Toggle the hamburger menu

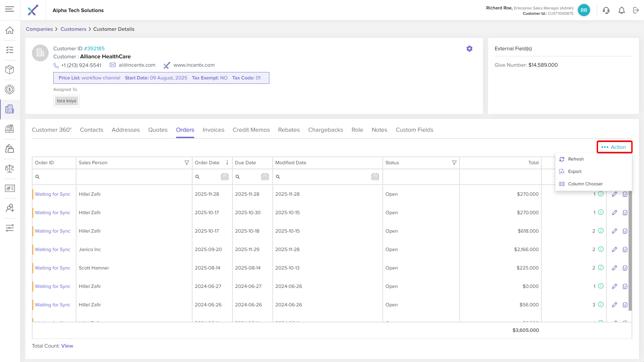pos(10,9)
